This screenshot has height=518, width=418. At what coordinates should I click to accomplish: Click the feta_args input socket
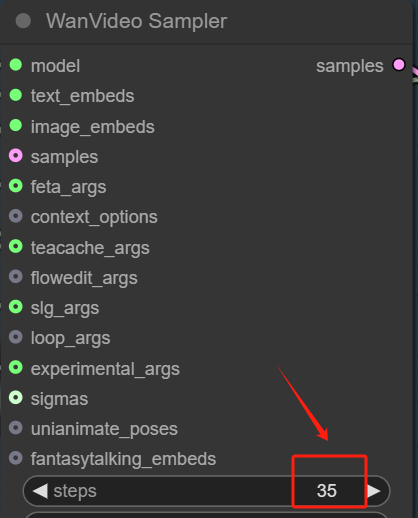pyautogui.click(x=16, y=186)
